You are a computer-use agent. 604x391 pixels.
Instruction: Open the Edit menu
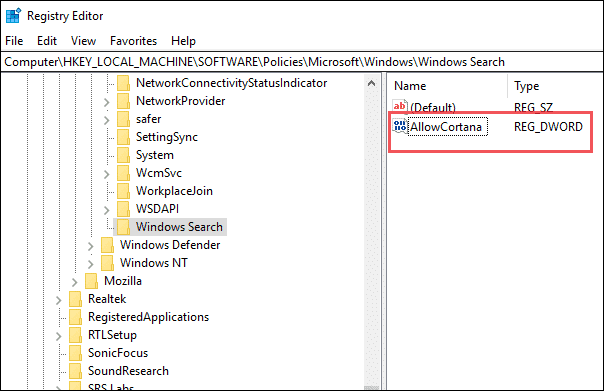pos(47,41)
